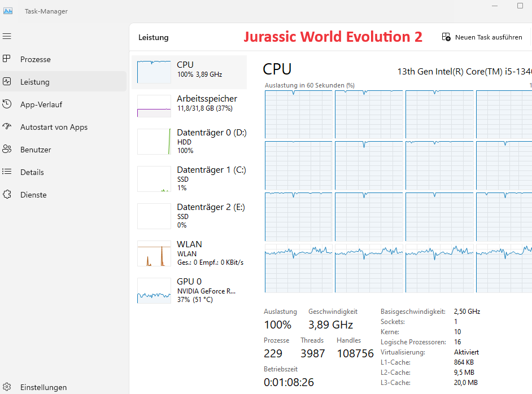Run new task via Neuen Task ausführen
The width and height of the screenshot is (532, 394).
tap(482, 37)
